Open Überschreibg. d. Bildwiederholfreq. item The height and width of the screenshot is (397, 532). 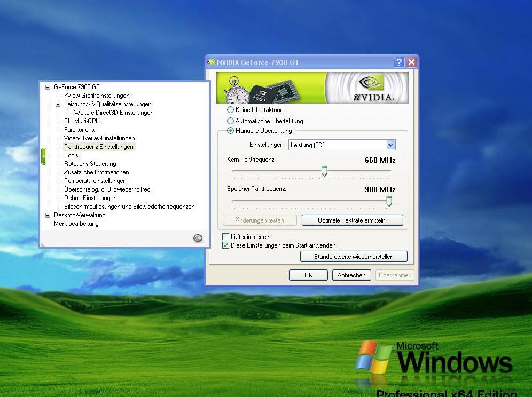click(x=107, y=189)
